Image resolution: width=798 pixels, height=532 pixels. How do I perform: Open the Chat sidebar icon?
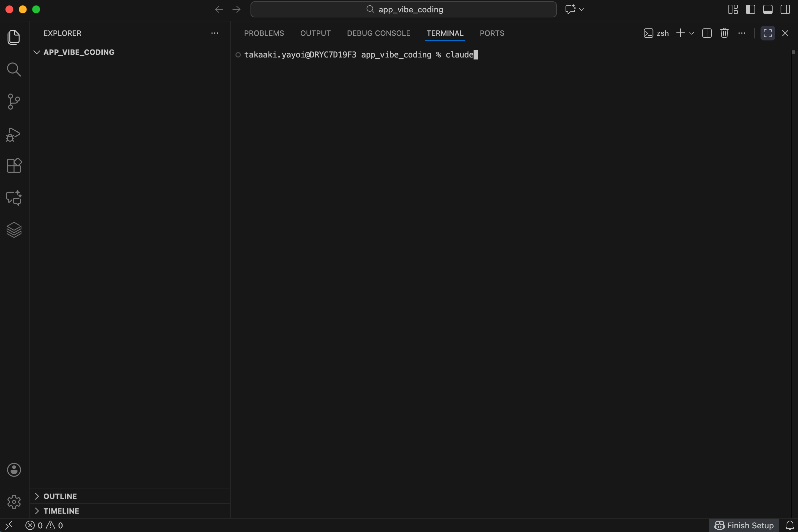14,198
